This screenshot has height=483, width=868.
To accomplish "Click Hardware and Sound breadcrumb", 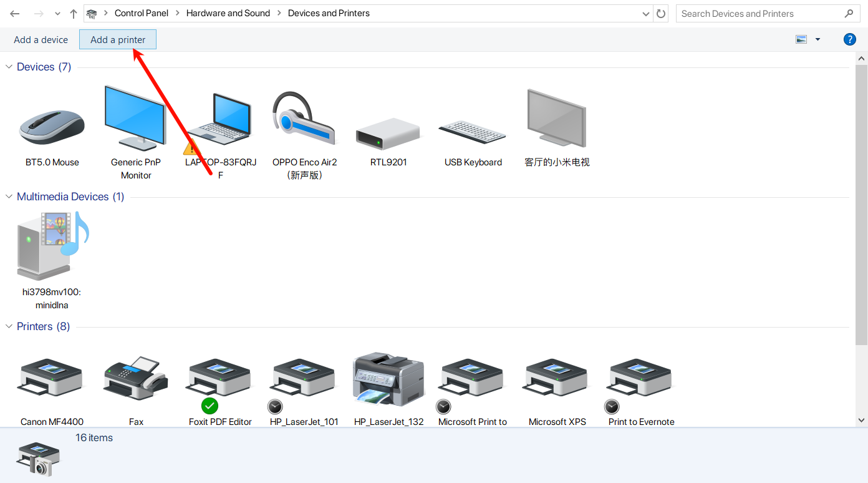I will [228, 13].
